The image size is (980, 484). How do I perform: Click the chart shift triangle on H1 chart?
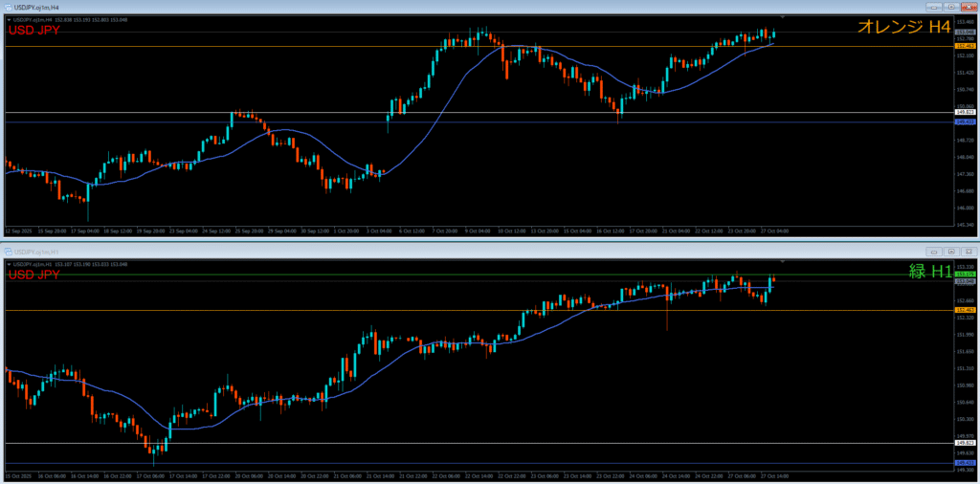click(783, 261)
